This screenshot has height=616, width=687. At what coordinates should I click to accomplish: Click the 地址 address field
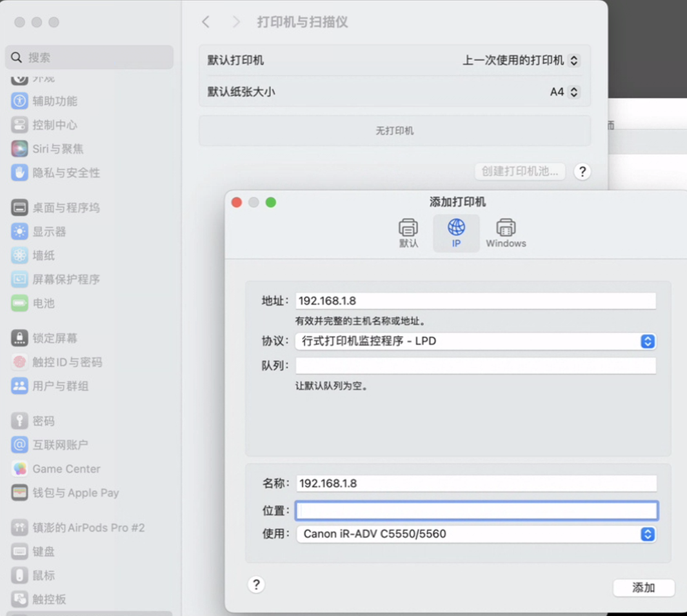click(475, 301)
